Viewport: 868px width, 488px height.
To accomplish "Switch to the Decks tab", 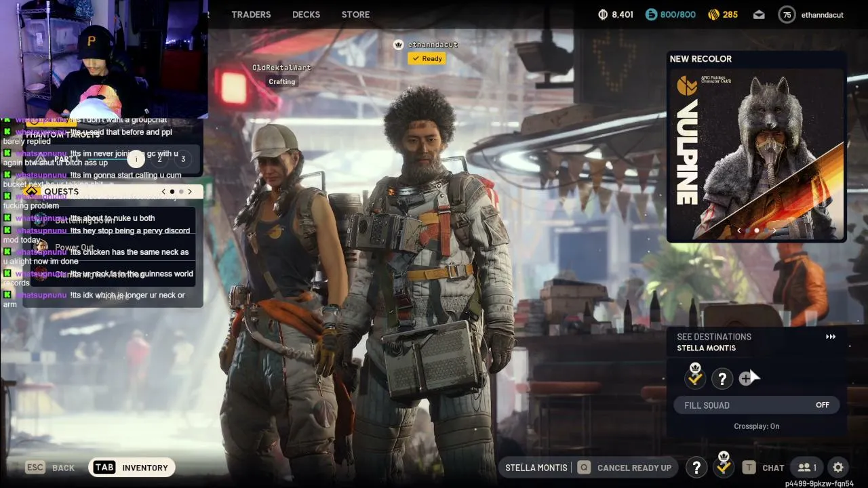I will pos(306,14).
